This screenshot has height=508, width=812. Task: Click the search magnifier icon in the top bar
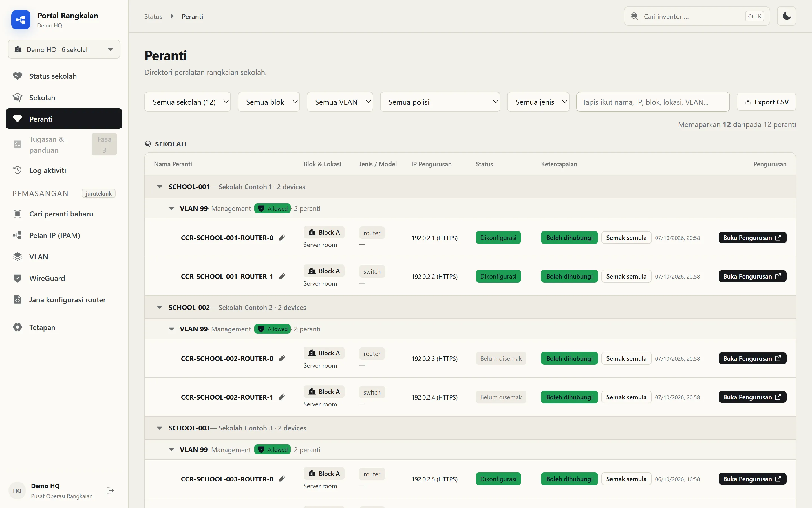click(634, 16)
